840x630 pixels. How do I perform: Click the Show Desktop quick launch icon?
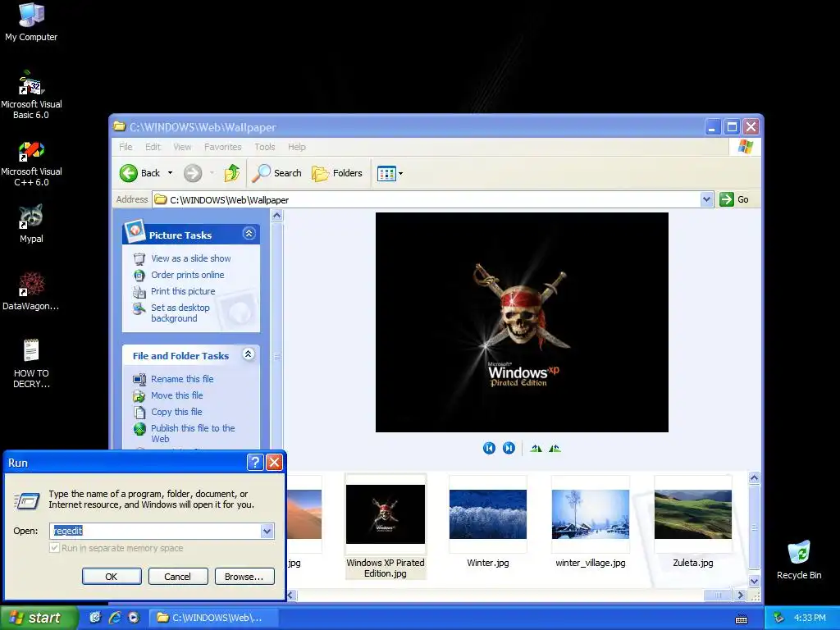click(x=95, y=618)
